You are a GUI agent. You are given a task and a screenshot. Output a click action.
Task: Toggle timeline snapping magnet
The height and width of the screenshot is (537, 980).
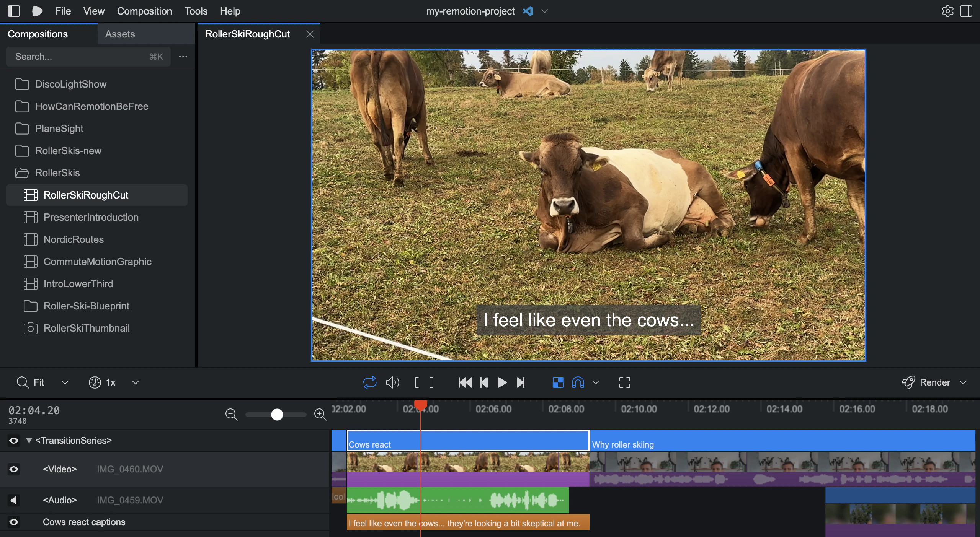[578, 382]
